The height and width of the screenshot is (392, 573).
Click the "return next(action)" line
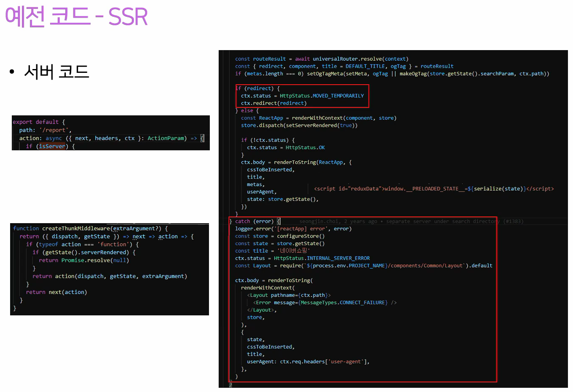56,292
